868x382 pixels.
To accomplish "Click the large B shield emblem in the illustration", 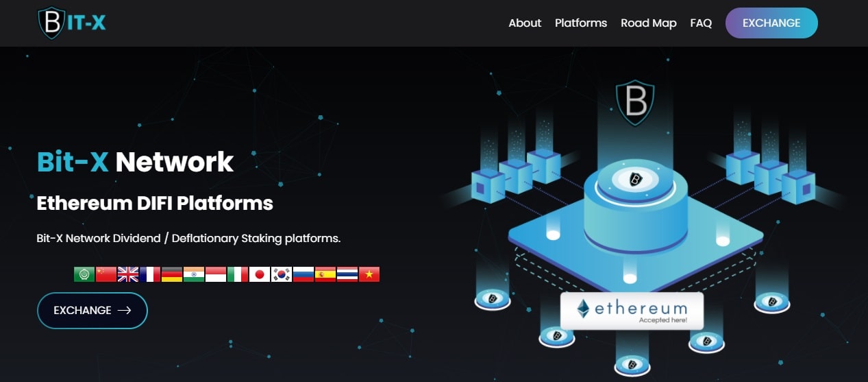I will coord(635,104).
